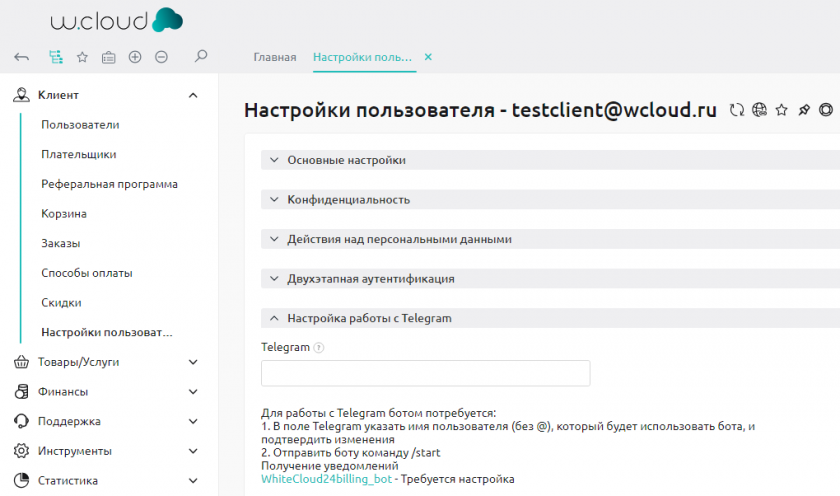Click the collapse all minus-circle icon

(161, 57)
